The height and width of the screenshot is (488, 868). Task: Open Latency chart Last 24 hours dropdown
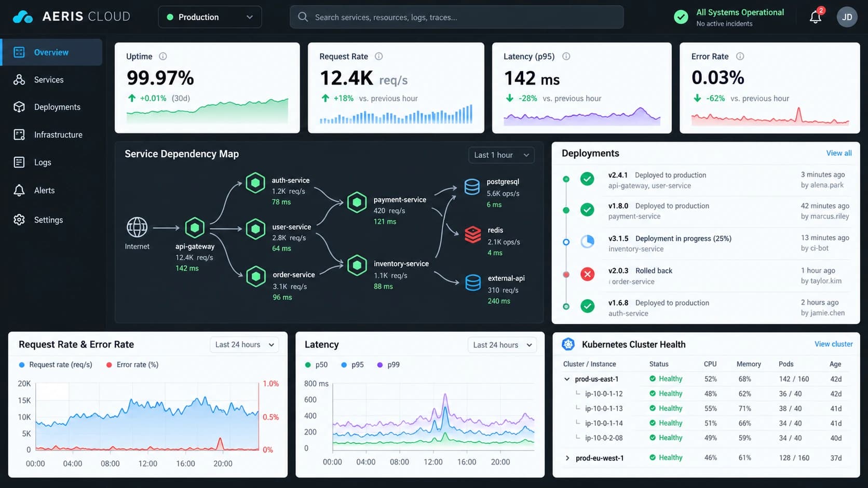(503, 345)
